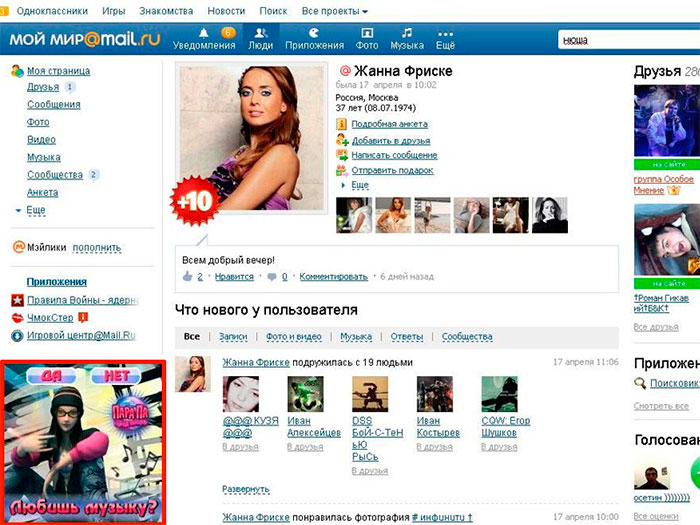Open Сообщения in the left sidebar
The image size is (700, 525).
coord(54,104)
